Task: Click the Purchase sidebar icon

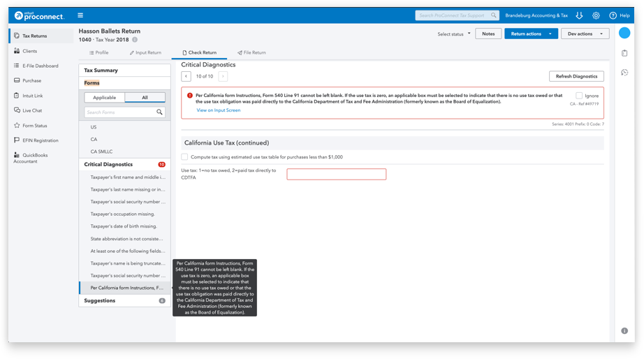Action: click(x=17, y=80)
